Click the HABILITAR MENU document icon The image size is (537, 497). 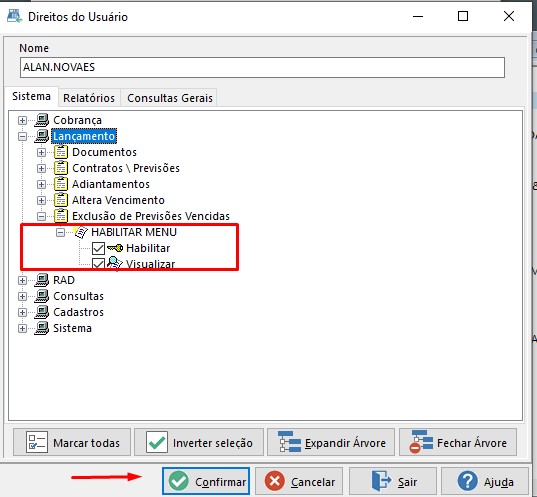click(x=81, y=232)
